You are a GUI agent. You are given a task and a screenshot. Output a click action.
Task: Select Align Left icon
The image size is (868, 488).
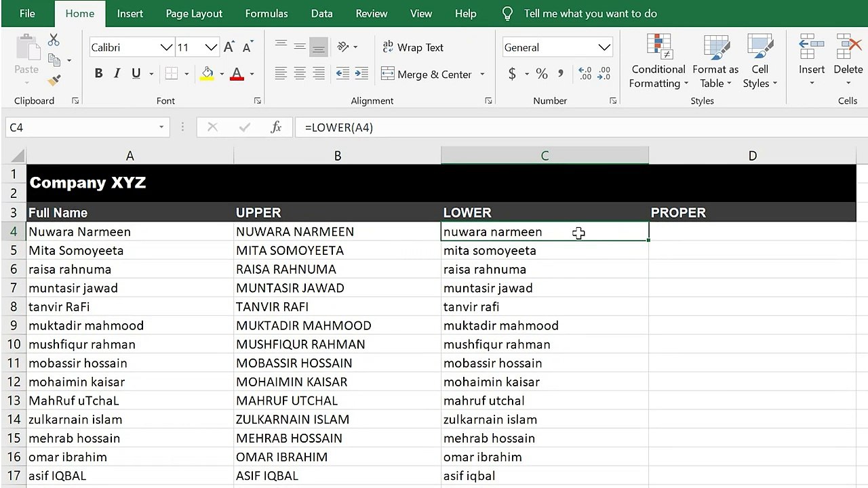[x=281, y=73]
